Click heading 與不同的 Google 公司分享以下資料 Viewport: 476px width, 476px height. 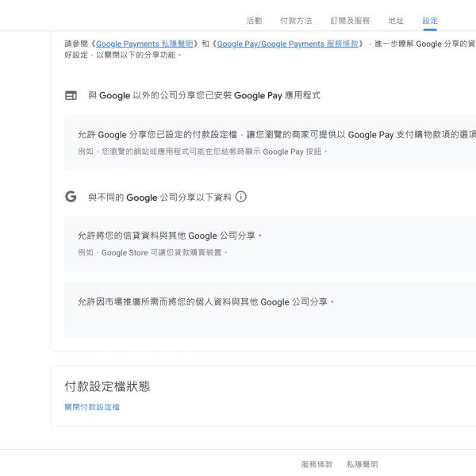159,198
